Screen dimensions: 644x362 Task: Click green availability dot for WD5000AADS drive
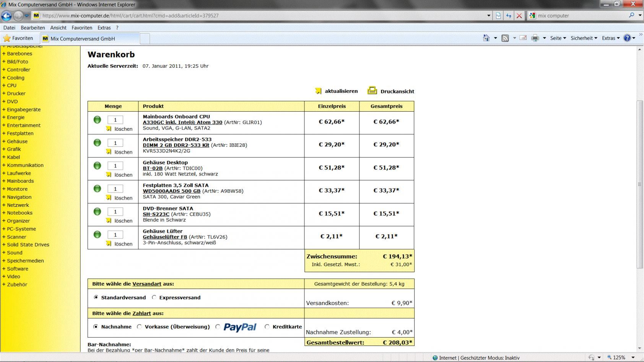(x=97, y=188)
